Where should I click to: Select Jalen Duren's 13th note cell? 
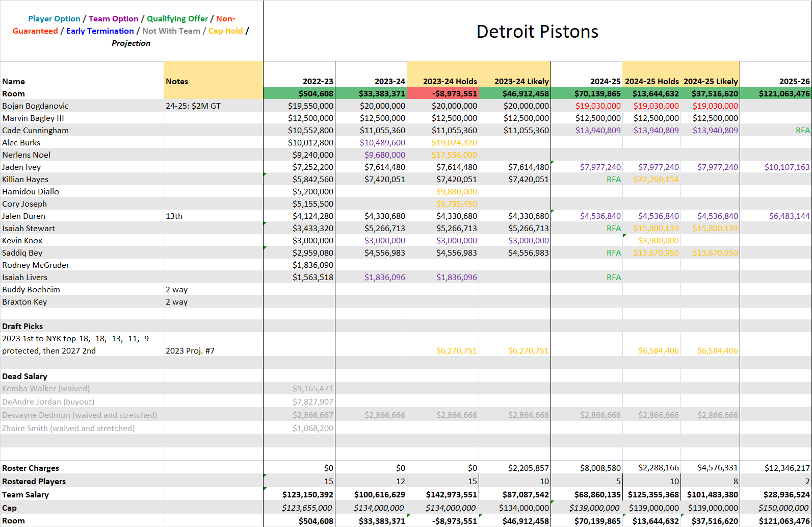[174, 216]
